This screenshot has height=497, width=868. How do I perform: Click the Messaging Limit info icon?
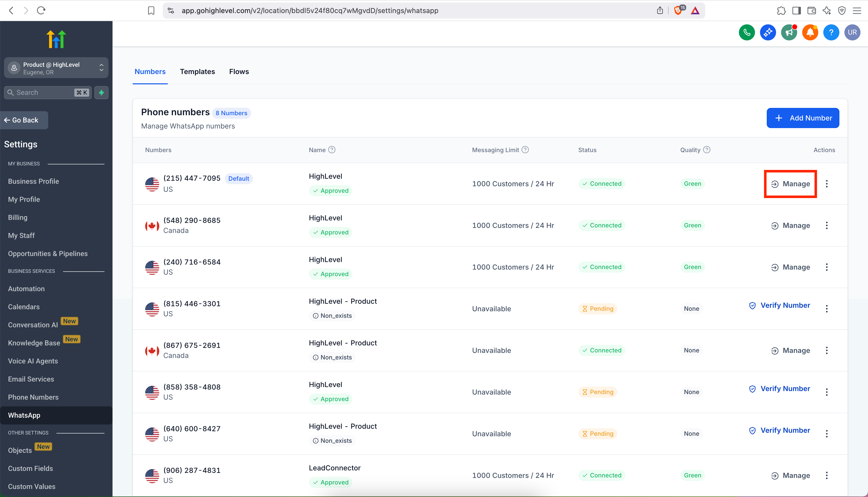click(x=525, y=150)
